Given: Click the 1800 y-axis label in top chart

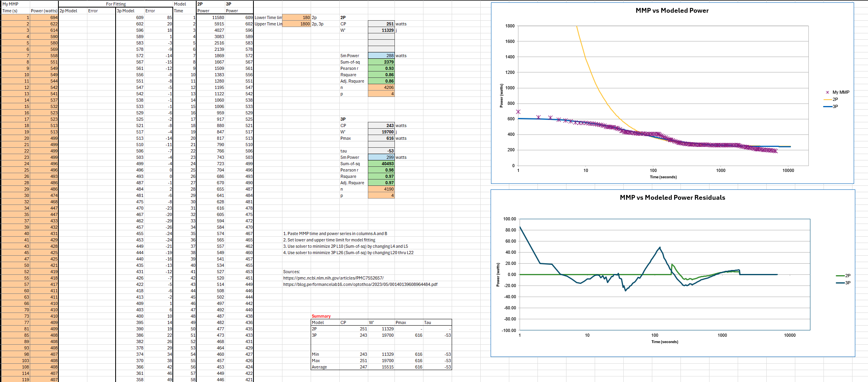Looking at the screenshot, I should 510,26.
